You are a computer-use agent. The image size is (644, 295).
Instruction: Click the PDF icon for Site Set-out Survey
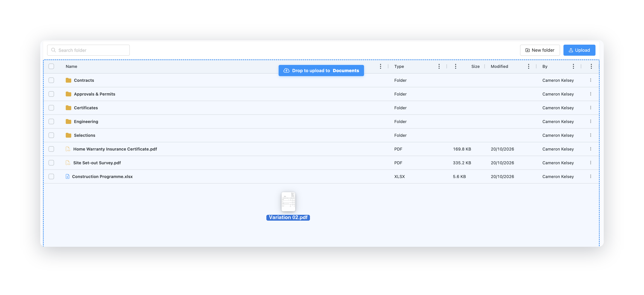point(68,163)
